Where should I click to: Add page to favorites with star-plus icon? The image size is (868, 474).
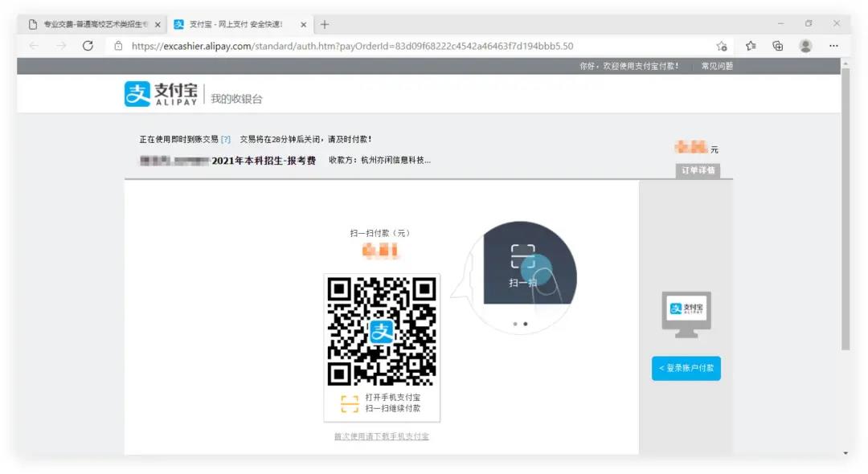coord(721,46)
